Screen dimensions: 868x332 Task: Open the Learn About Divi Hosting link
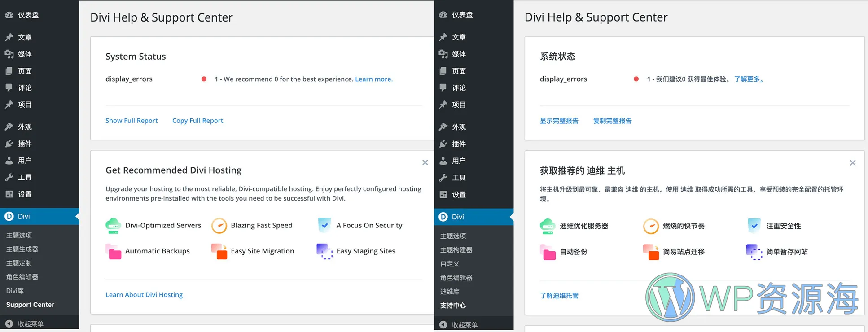pyautogui.click(x=144, y=295)
